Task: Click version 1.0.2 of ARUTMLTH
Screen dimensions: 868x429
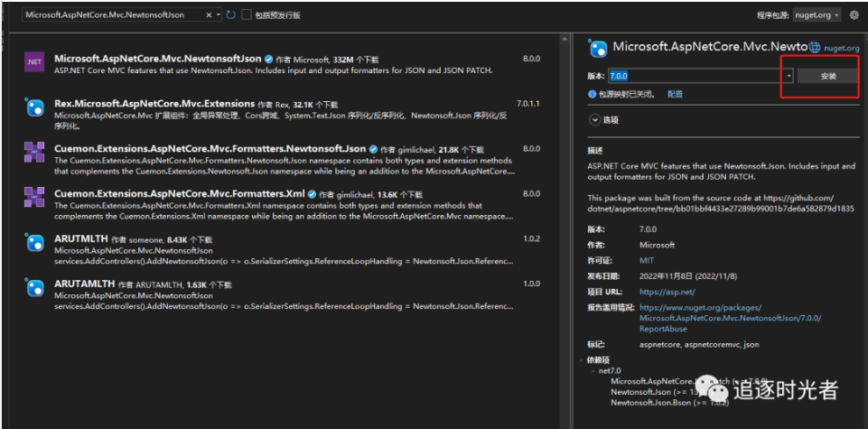Action: 531,239
